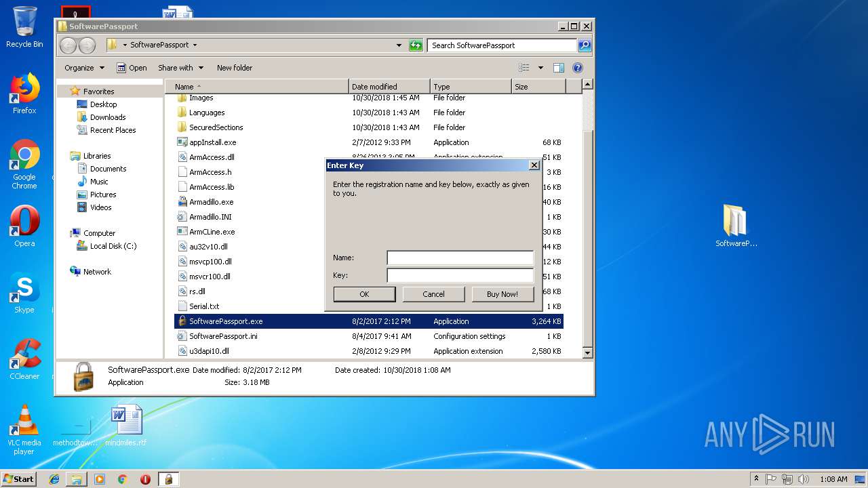The image size is (868, 488).
Task: Click the OK button in Enter Key dialog
Action: pos(364,294)
